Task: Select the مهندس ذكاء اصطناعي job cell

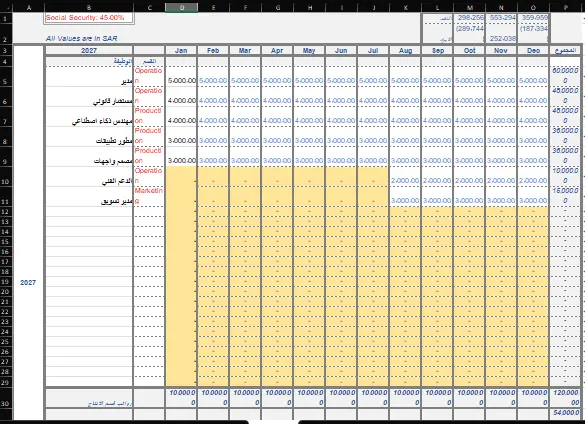Action: click(x=89, y=117)
